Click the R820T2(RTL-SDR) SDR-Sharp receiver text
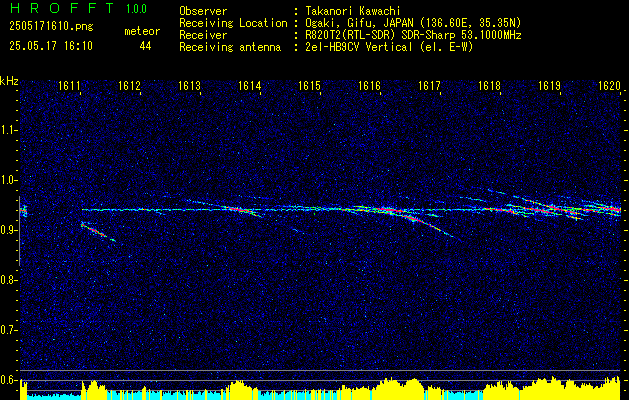This screenshot has width=629, height=400. coord(414,35)
